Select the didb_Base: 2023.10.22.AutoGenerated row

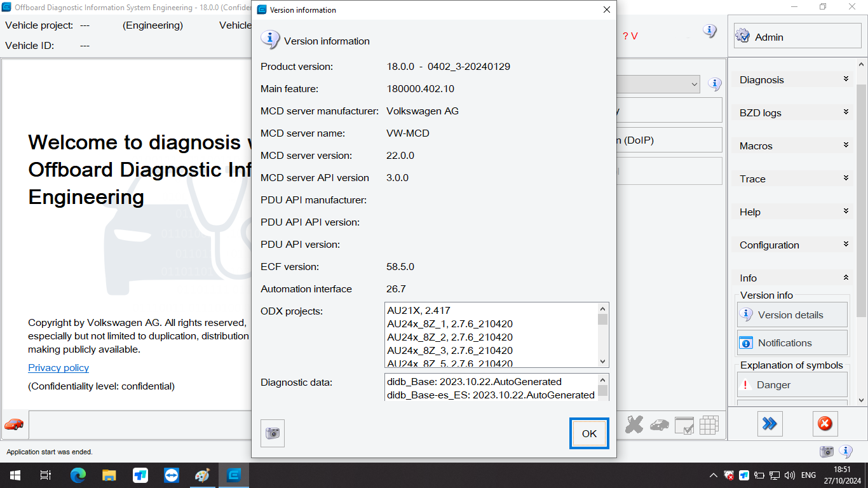coord(474,382)
